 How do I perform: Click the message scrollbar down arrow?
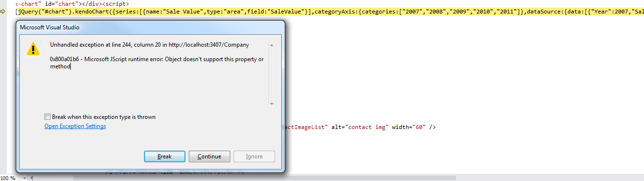272,103
